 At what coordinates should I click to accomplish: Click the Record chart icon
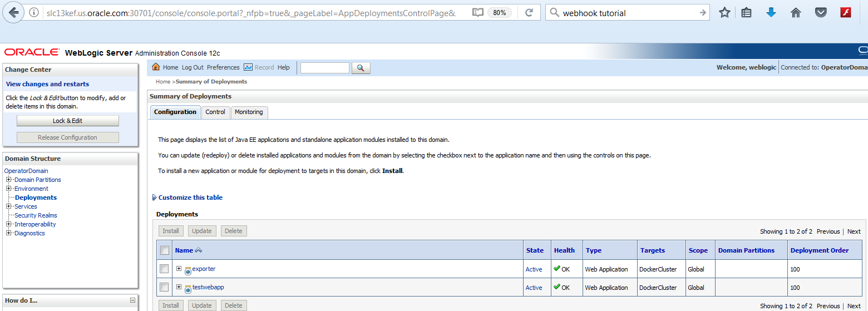coord(248,67)
